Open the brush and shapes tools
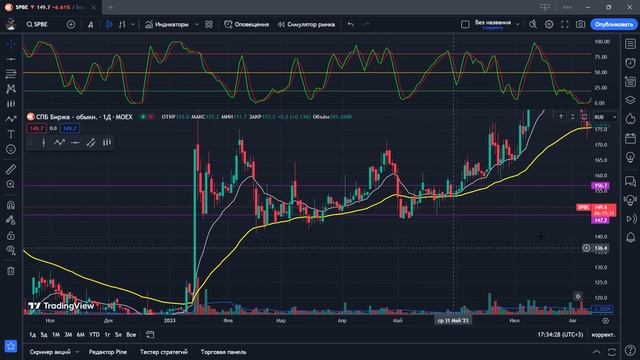The image size is (640, 360). [x=11, y=119]
